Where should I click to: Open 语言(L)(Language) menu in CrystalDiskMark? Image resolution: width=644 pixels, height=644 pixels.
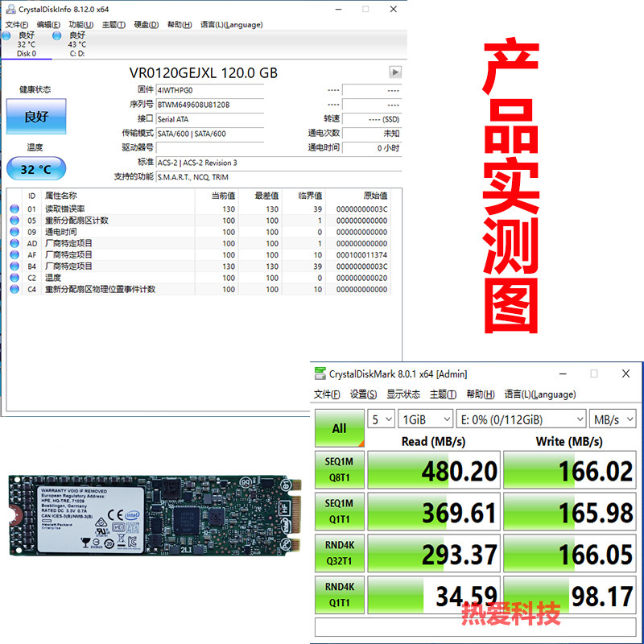click(540, 394)
